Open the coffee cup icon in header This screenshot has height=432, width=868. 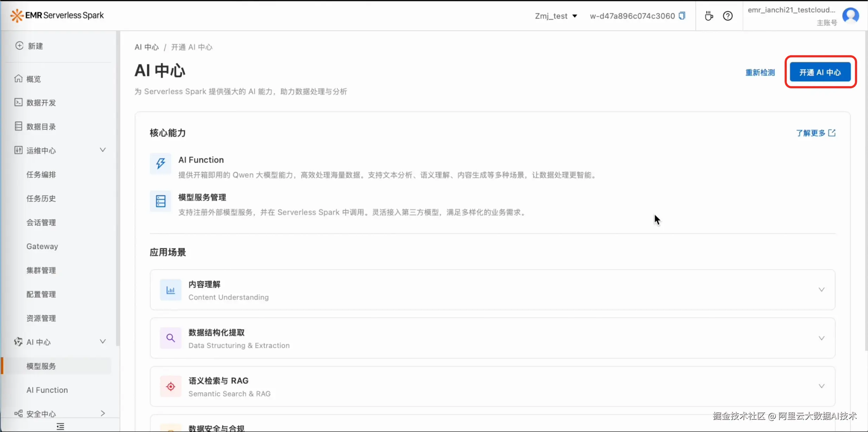pyautogui.click(x=709, y=16)
